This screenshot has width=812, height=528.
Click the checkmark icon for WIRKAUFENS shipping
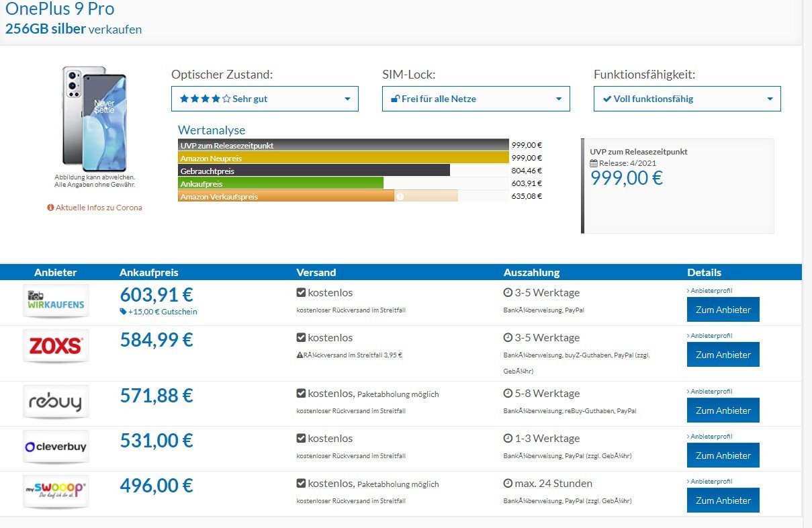click(301, 293)
